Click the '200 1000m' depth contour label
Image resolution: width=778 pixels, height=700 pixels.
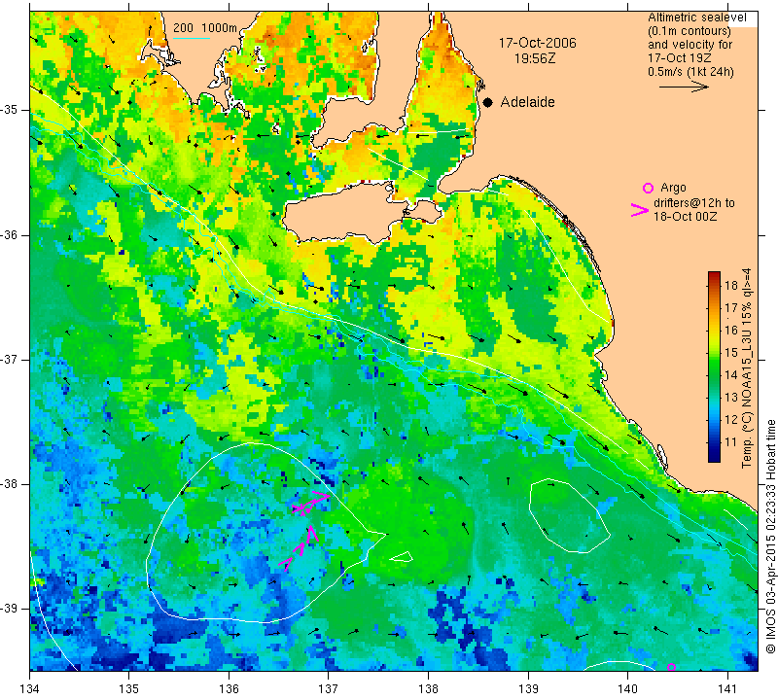(x=205, y=28)
